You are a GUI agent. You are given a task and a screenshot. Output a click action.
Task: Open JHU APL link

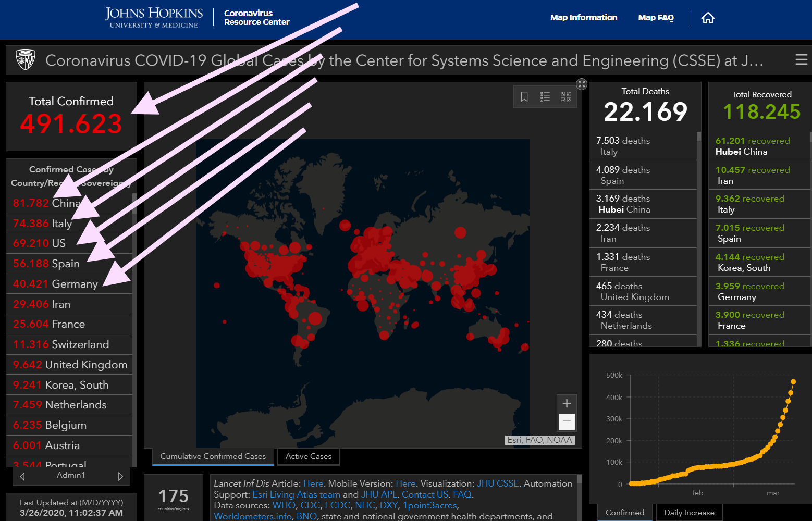pos(379,494)
